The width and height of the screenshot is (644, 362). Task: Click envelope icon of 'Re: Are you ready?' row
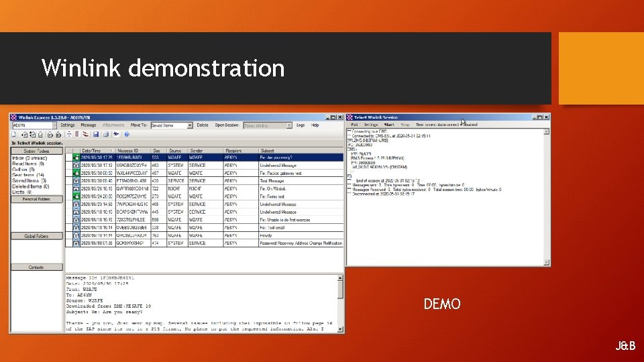pos(76,157)
